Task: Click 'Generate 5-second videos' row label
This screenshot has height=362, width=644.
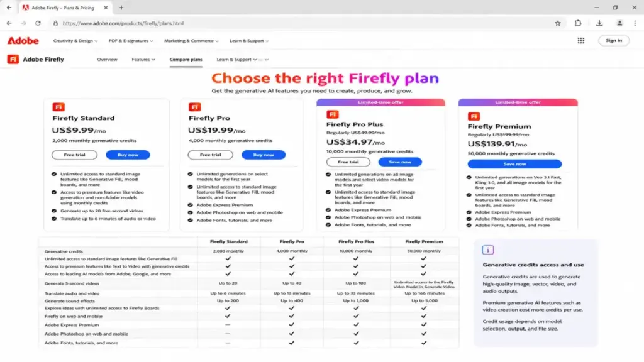Action: click(72, 283)
